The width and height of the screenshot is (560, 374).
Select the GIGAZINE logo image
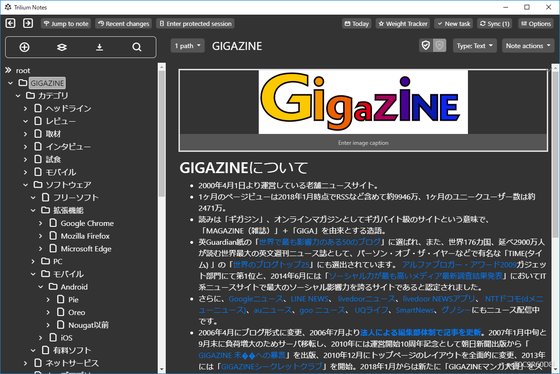point(363,102)
